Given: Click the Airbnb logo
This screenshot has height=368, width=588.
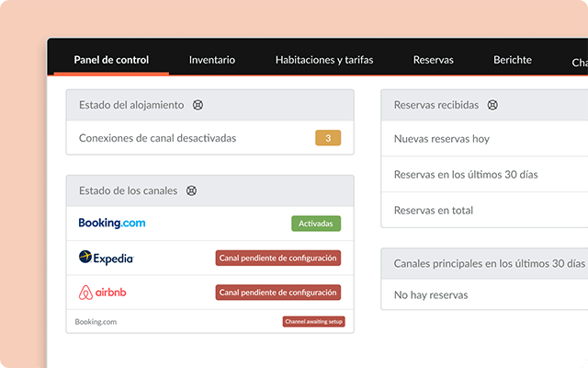Looking at the screenshot, I should [105, 293].
